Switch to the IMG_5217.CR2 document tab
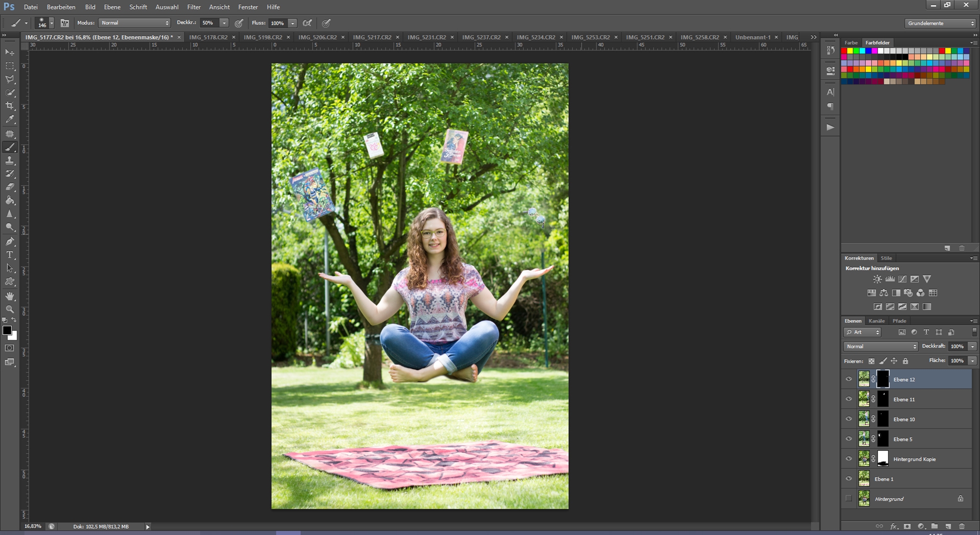The width and height of the screenshot is (980, 535). pos(372,37)
